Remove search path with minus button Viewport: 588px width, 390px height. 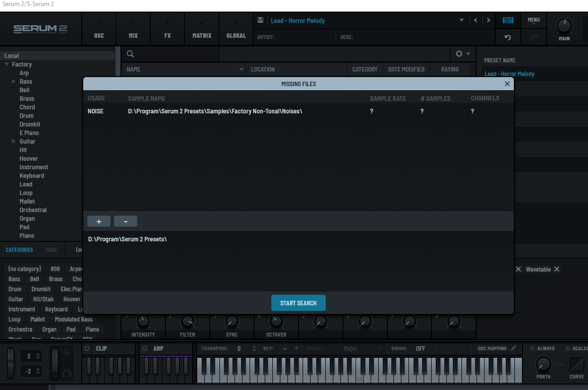(x=126, y=221)
